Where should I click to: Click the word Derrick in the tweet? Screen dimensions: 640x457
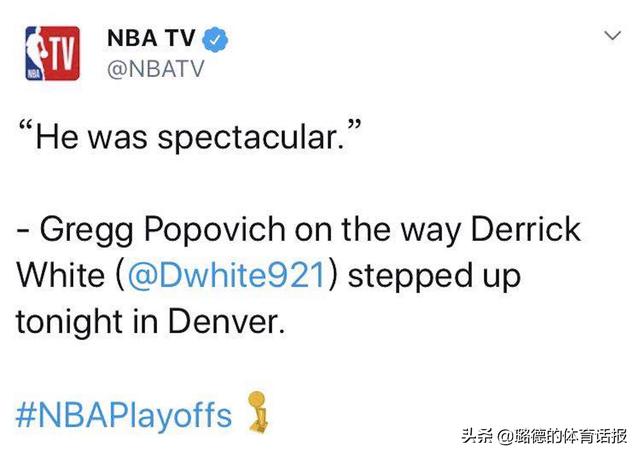point(526,229)
